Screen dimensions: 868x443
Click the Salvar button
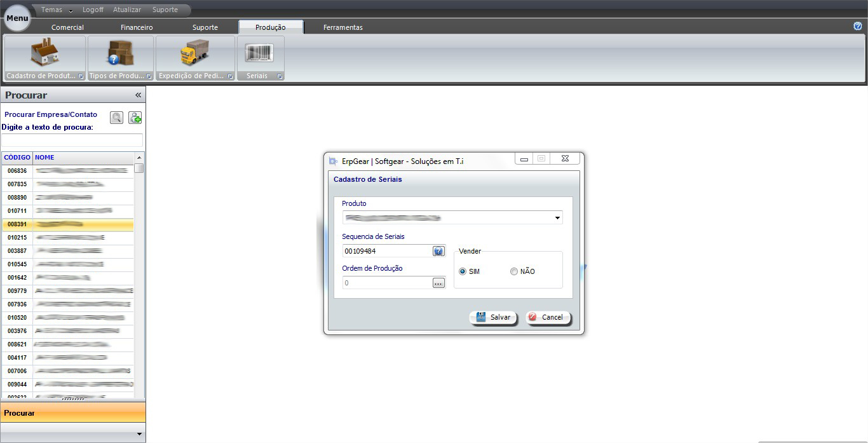coord(493,317)
